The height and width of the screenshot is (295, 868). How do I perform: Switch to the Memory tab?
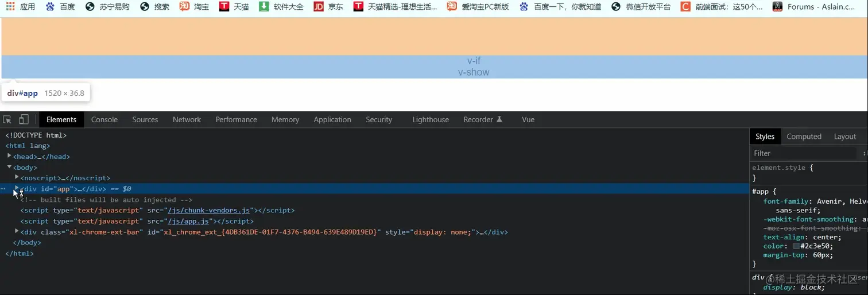285,119
